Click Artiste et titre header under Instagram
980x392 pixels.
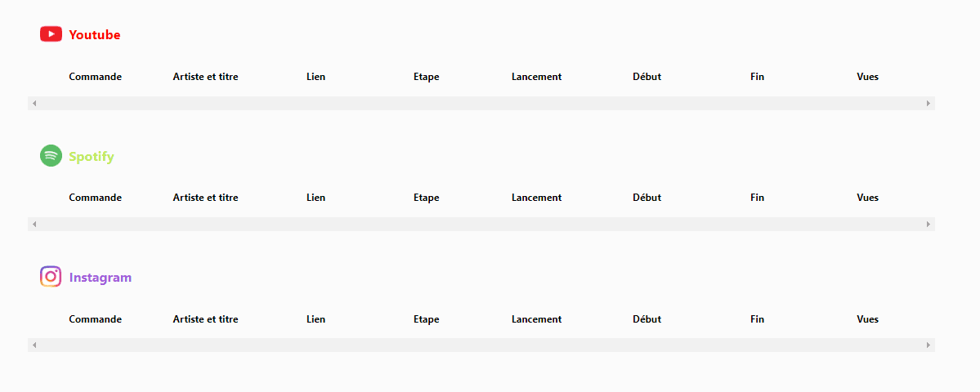[205, 319]
